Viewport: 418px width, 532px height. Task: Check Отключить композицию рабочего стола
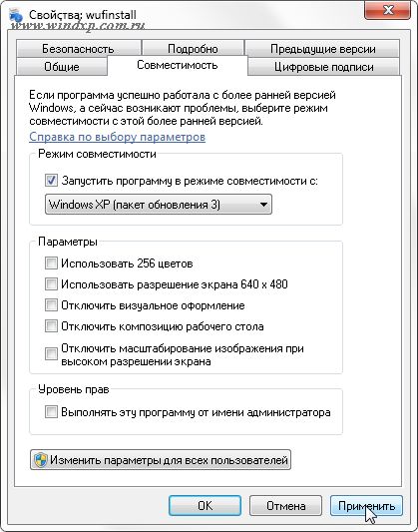pos(51,326)
